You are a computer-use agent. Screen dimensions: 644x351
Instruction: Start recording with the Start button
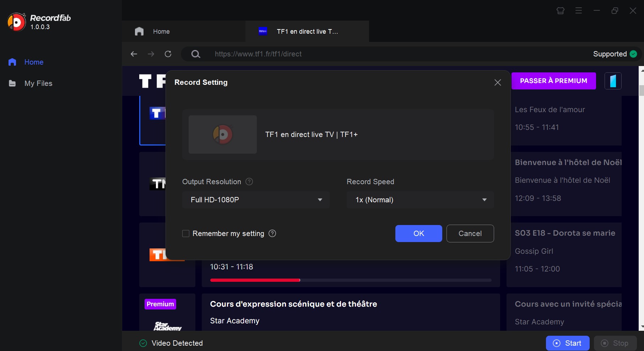coord(568,343)
